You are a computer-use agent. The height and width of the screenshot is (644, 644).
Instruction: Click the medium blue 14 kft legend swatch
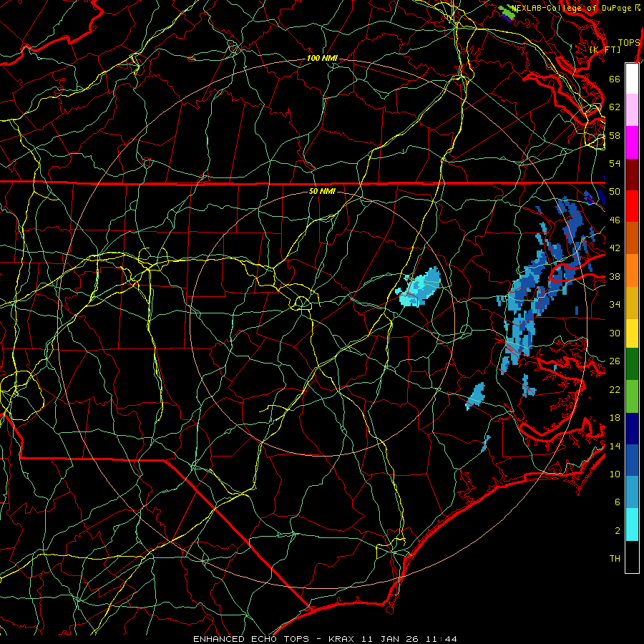pos(632,460)
